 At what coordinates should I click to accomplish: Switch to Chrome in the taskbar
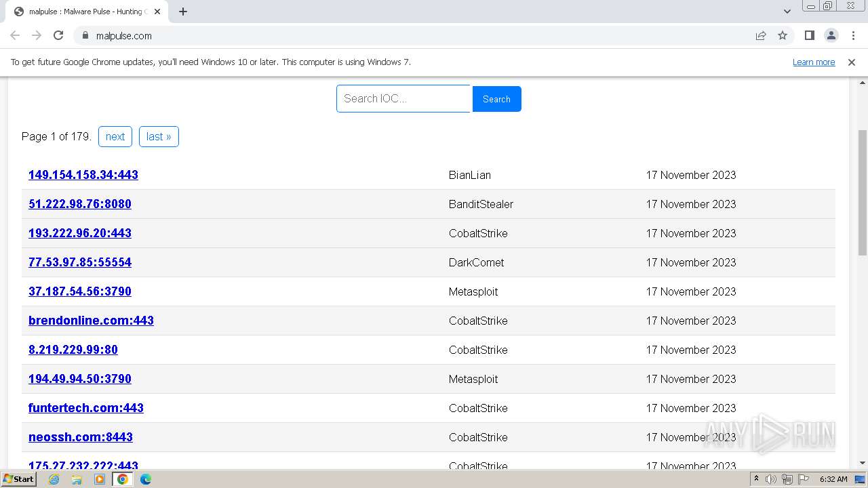pos(123,479)
